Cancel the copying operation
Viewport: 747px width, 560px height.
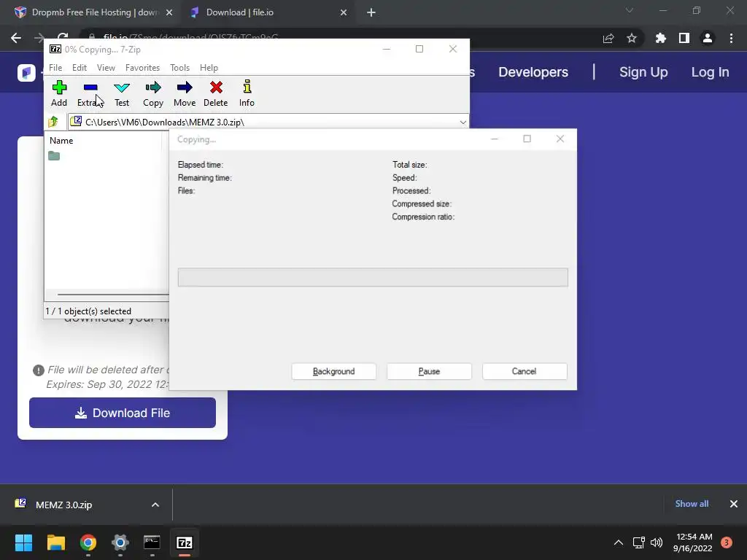524,371
